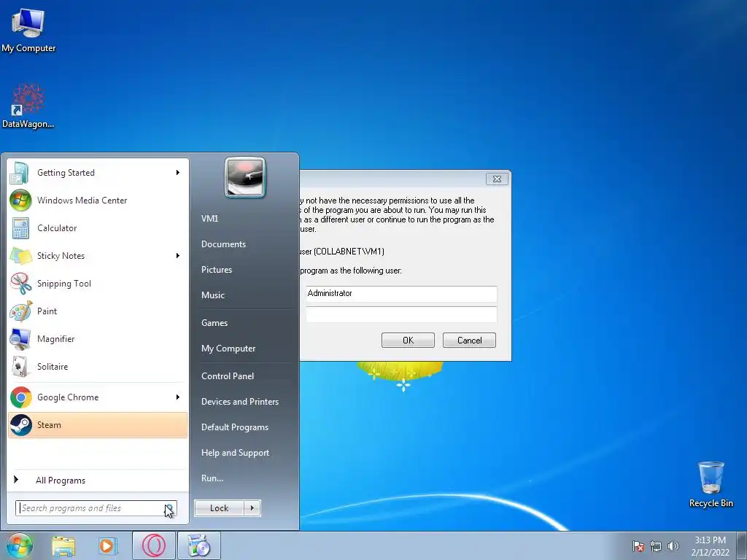Screen dimensions: 747x560
Task: Expand Google Chrome jump list arrow
Action: click(x=178, y=397)
